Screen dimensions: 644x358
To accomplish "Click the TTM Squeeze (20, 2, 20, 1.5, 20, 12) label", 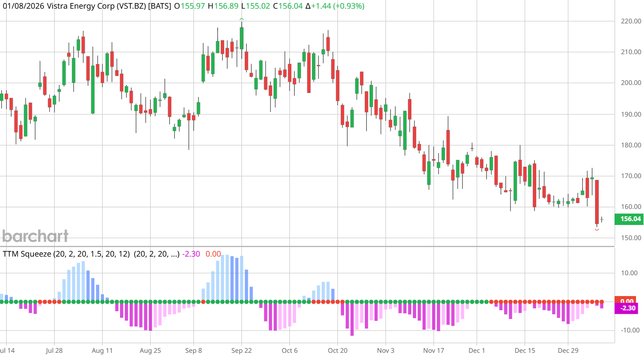I will [66, 254].
